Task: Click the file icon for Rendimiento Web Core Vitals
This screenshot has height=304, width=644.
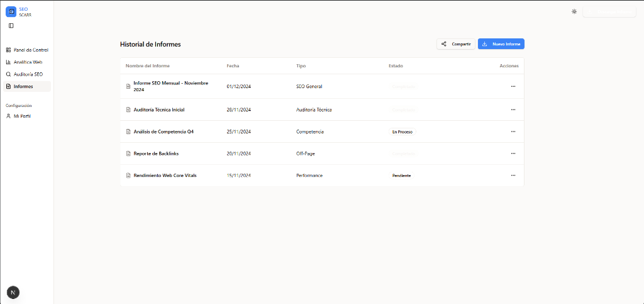Action: [128, 176]
